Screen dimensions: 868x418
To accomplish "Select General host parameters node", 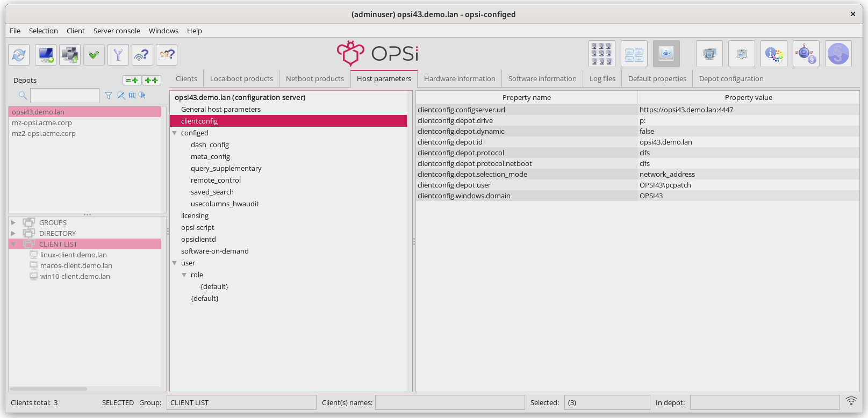I will coord(221,109).
